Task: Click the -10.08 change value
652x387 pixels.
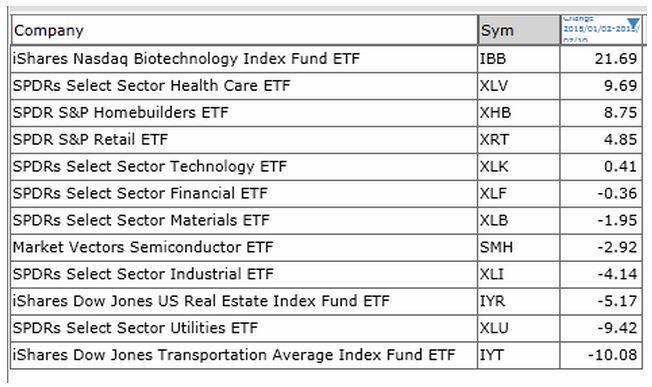Action: pyautogui.click(x=612, y=355)
